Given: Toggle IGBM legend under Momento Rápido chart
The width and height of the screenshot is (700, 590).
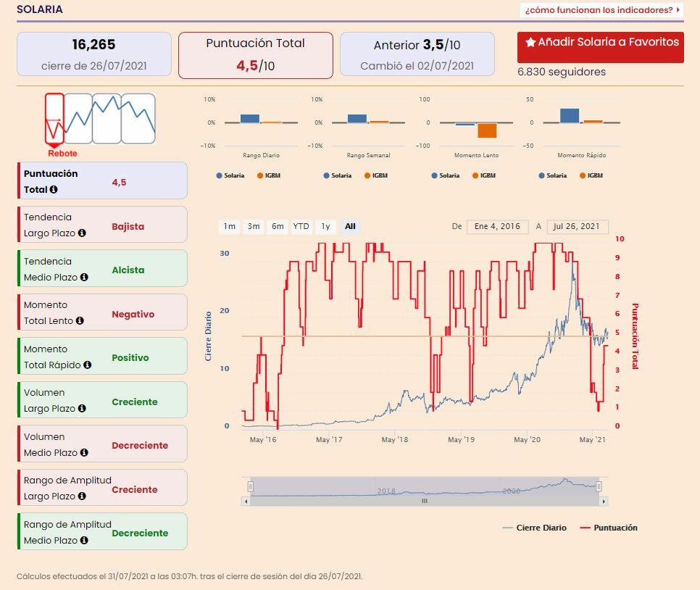Looking at the screenshot, I should (591, 175).
